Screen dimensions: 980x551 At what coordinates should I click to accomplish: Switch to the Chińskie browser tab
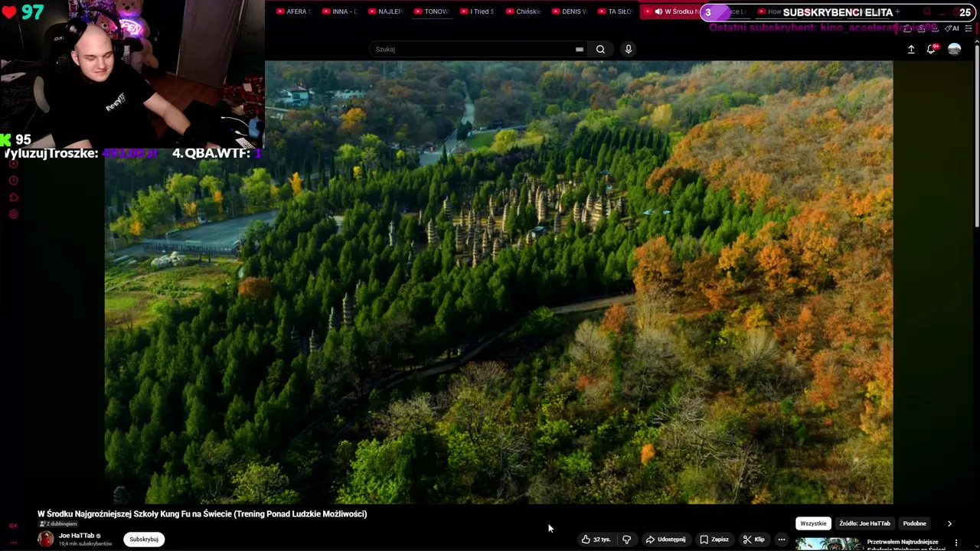tap(524, 11)
